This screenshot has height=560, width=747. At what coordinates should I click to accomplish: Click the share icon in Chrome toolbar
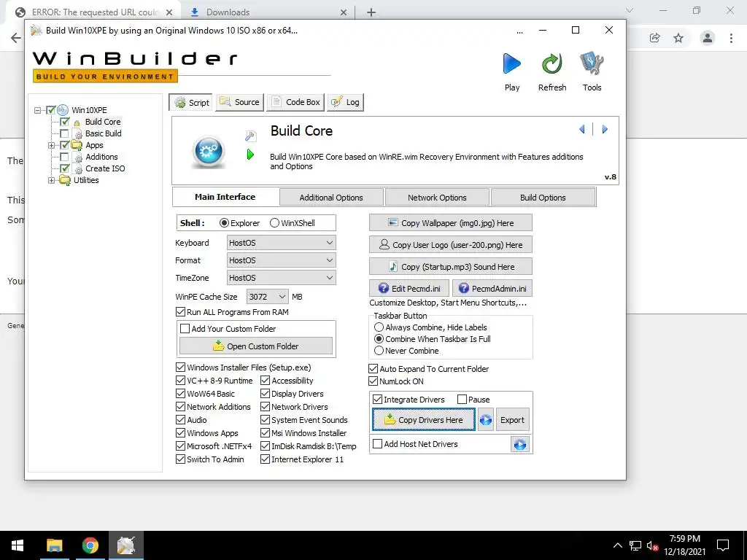654,38
